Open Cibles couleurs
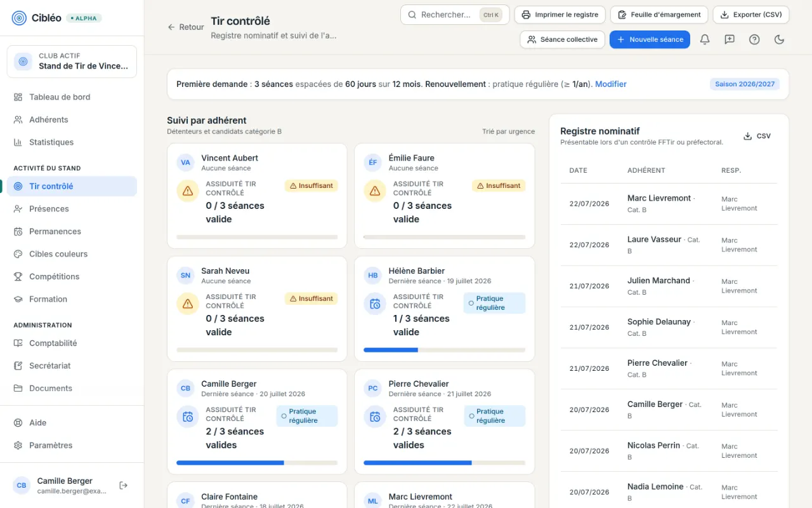This screenshot has width=812, height=508. point(72,254)
